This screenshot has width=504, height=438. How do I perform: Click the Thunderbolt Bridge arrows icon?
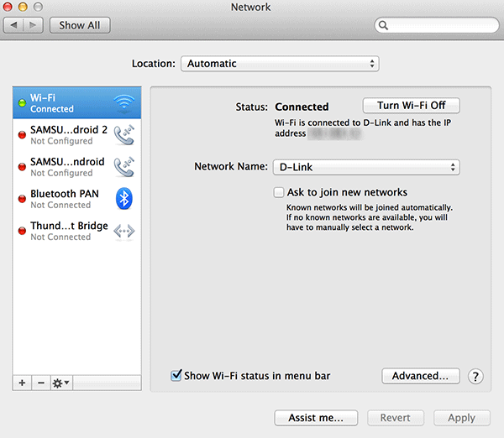[x=124, y=231]
